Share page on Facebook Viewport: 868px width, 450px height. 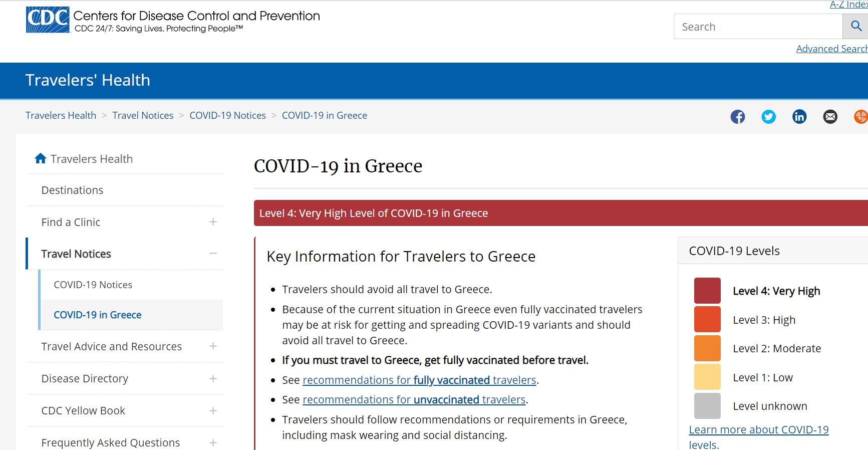pyautogui.click(x=737, y=117)
